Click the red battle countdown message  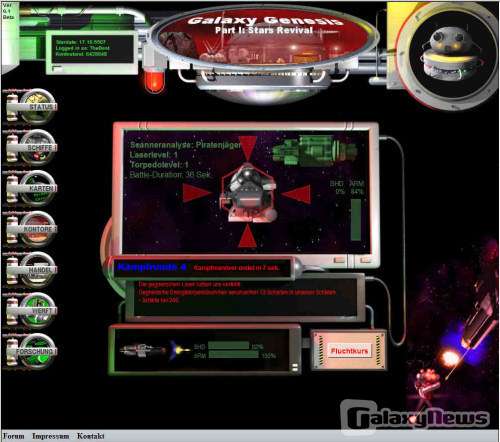pyautogui.click(x=236, y=268)
